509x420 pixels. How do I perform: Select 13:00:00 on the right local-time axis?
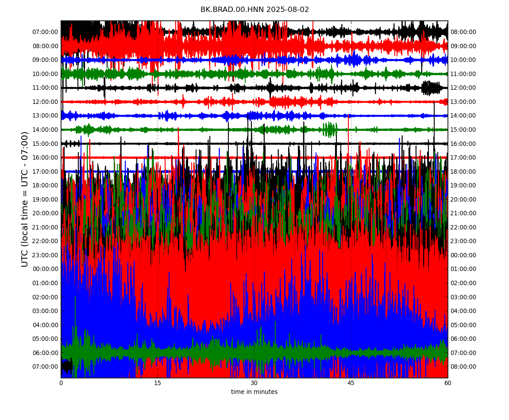coord(463,102)
